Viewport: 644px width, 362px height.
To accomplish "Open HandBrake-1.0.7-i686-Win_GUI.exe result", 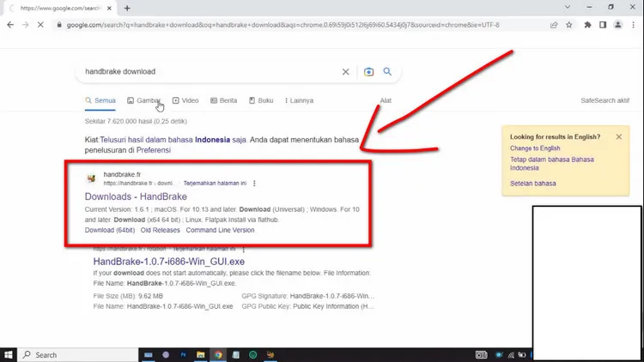I will click(x=169, y=262).
